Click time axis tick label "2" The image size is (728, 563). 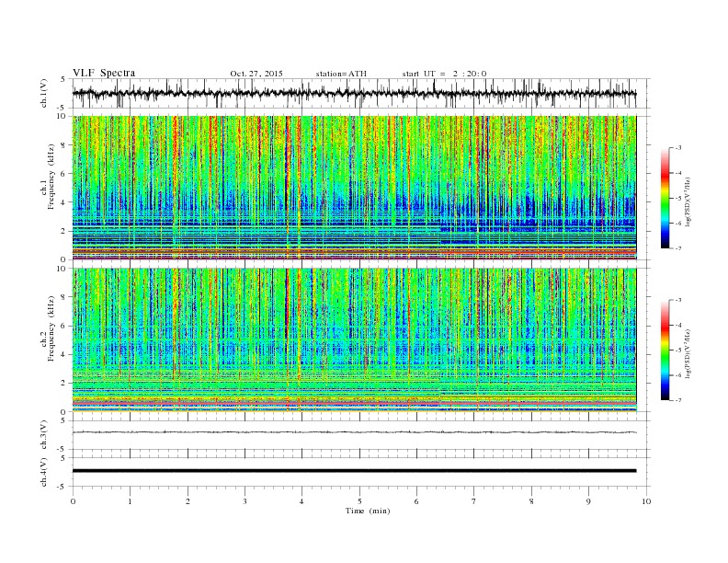pos(188,501)
